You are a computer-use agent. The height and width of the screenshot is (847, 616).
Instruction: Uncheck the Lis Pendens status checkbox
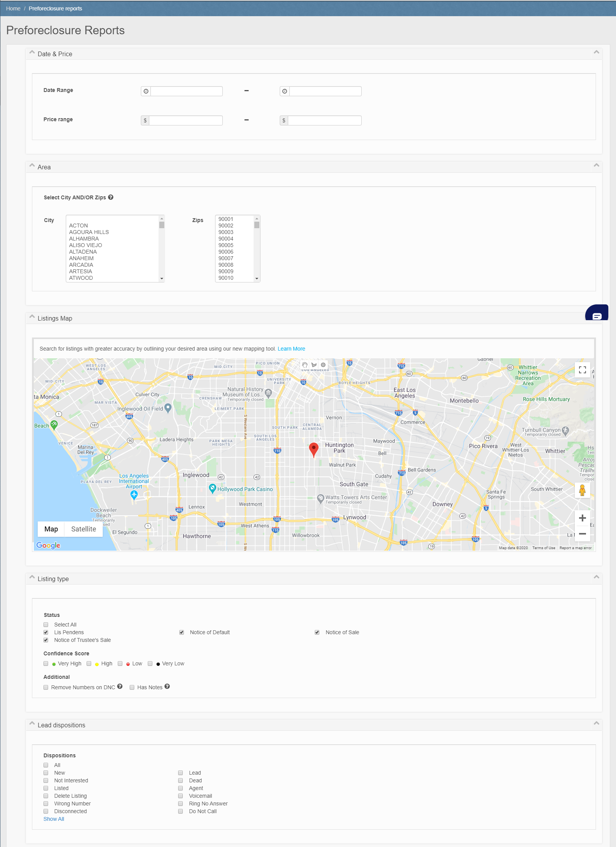tap(46, 632)
